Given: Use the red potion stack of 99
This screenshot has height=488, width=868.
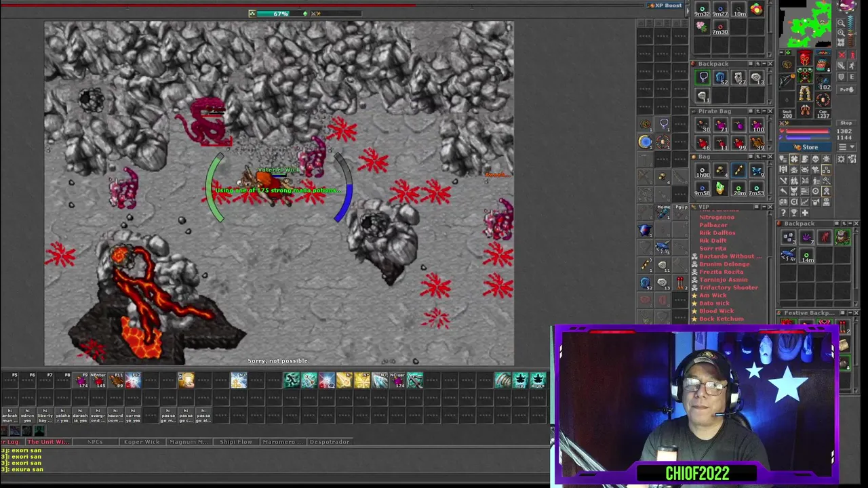Looking at the screenshot, I should pyautogui.click(x=739, y=143).
